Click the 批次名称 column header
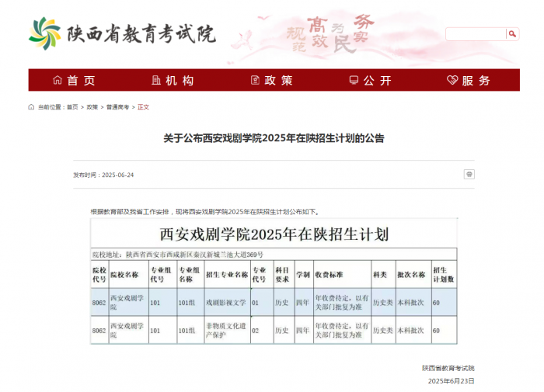This screenshot has width=544, height=392. pos(413,275)
